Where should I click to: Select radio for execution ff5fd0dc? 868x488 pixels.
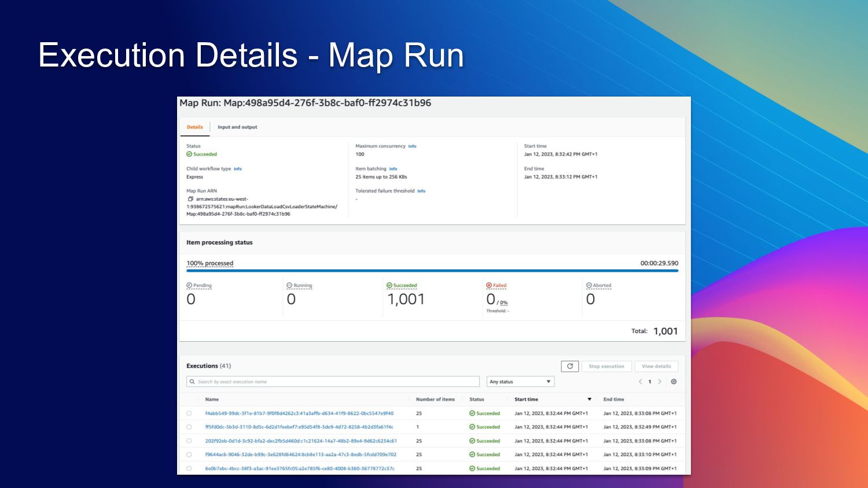(189, 427)
